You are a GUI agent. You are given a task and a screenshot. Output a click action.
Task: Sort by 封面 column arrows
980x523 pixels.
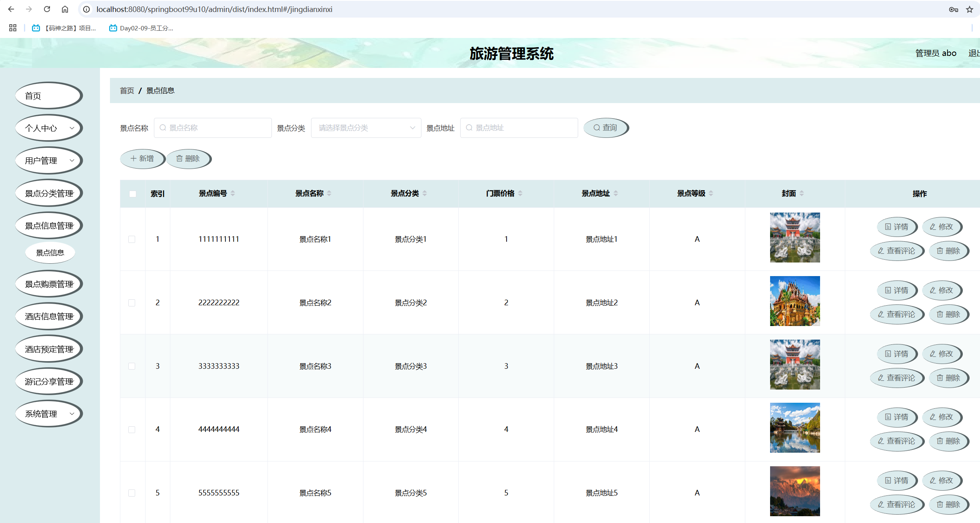tap(802, 193)
